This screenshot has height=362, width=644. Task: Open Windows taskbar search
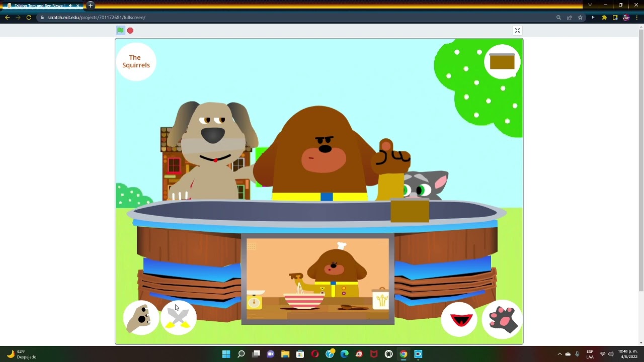(241, 354)
